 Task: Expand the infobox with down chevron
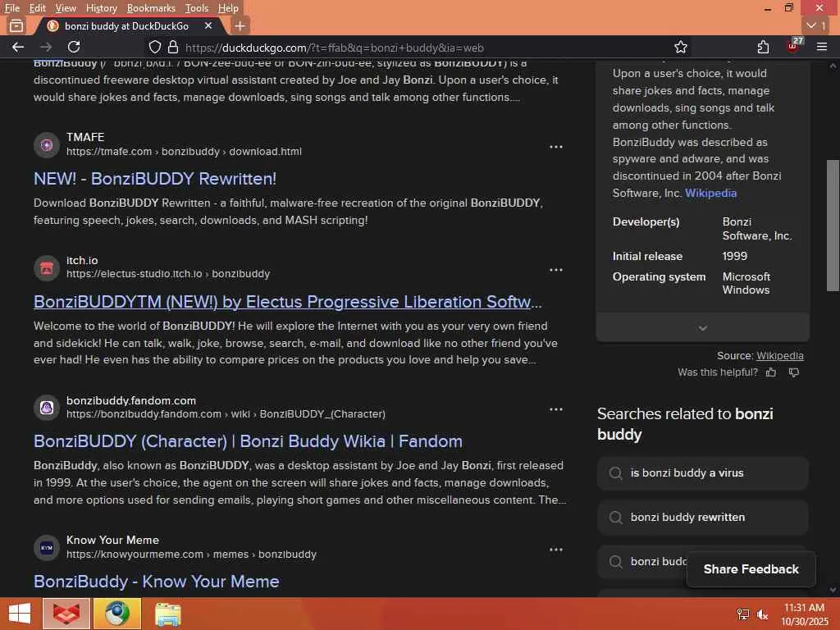(x=702, y=328)
